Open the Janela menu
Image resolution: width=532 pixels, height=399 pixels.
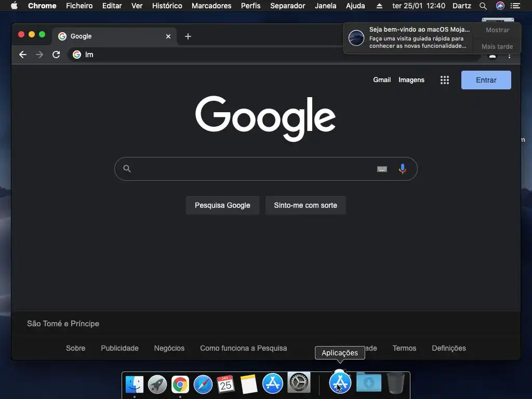tap(325, 6)
